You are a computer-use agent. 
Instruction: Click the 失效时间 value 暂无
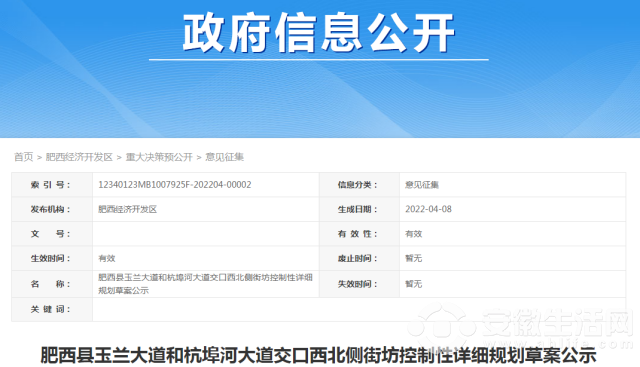413,284
